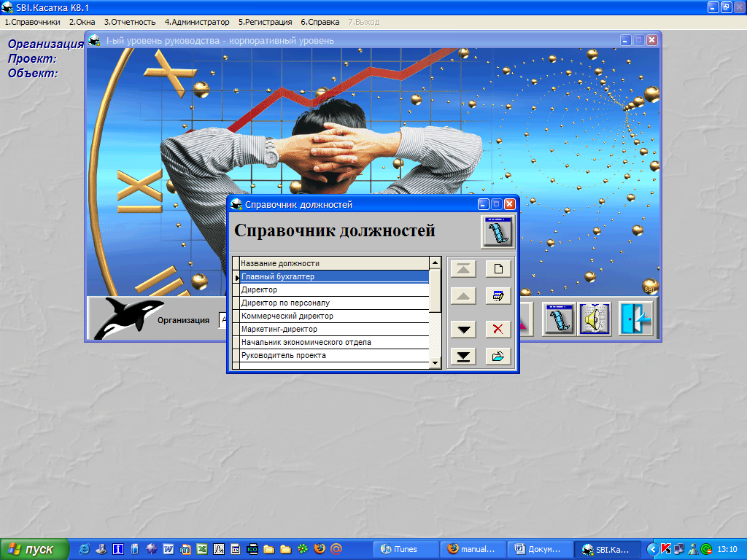Launch Excel from the quick launch bar
747x560 pixels.
click(202, 549)
